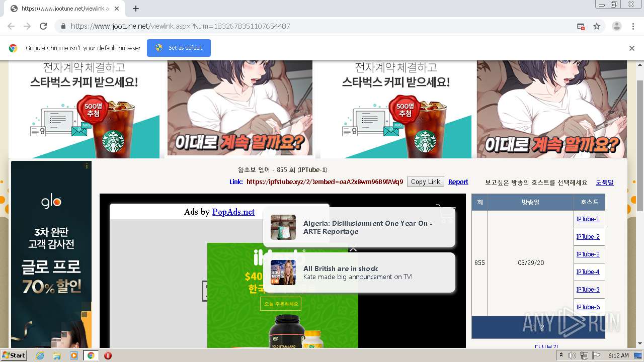644x362 pixels.
Task: Click the ad info icon on the glo banner
Action: [x=87, y=165]
